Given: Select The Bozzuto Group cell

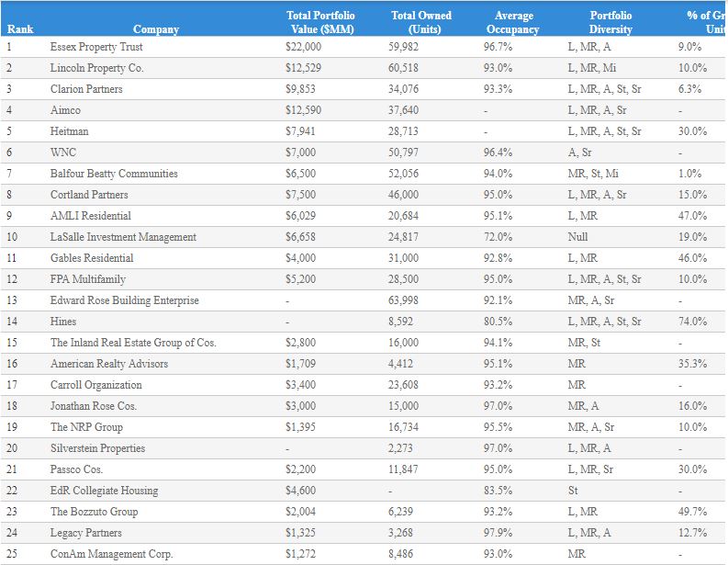Looking at the screenshot, I should pyautogui.click(x=94, y=512).
